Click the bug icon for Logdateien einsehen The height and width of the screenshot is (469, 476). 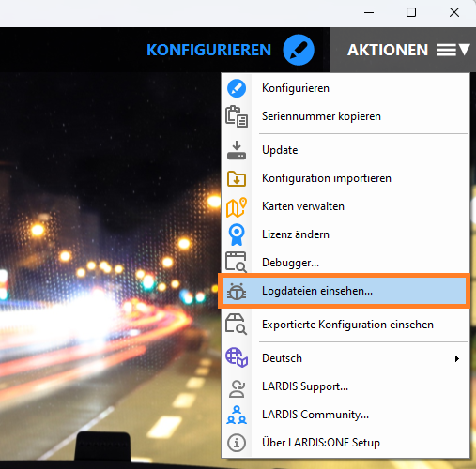tap(237, 291)
